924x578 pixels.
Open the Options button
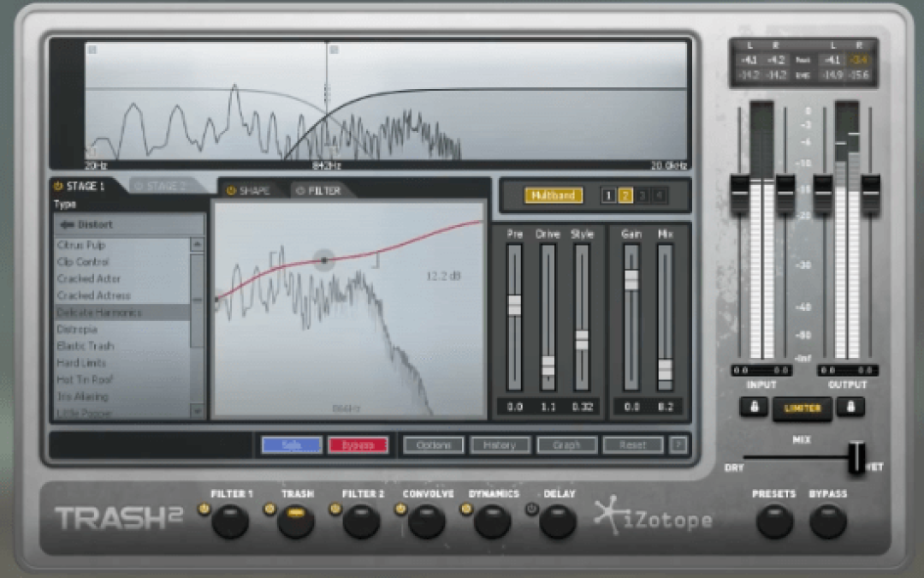pos(433,444)
